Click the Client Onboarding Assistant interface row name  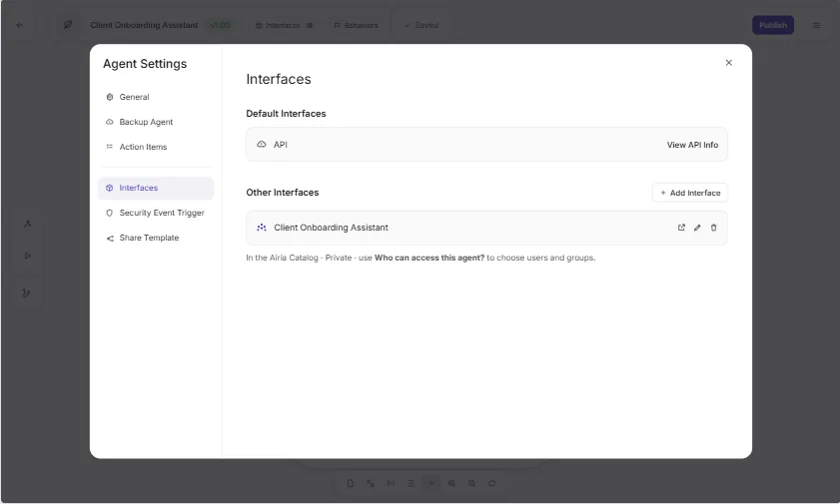tap(331, 228)
